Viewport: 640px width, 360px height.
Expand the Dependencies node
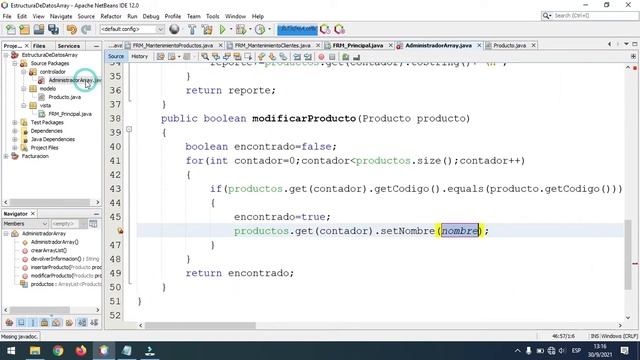pyautogui.click(x=15, y=131)
